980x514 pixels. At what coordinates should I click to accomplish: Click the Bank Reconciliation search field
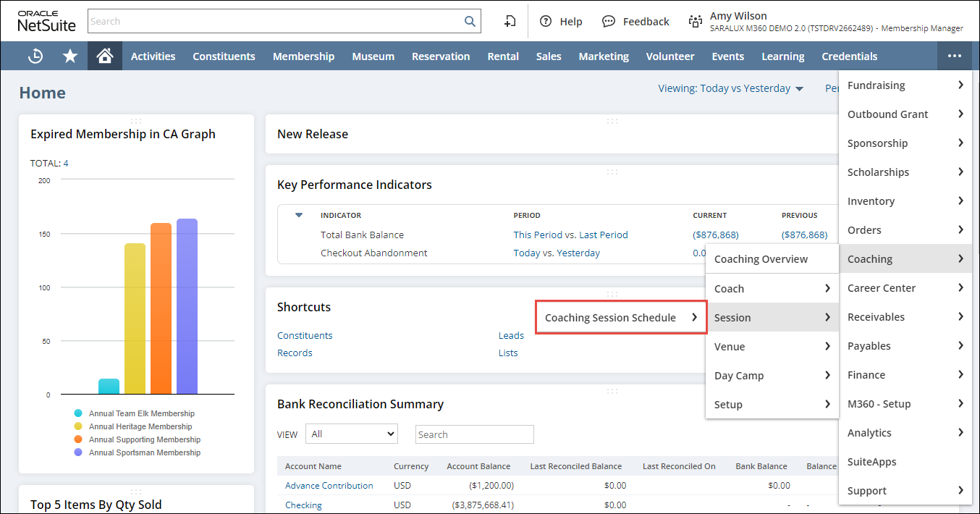tap(474, 434)
